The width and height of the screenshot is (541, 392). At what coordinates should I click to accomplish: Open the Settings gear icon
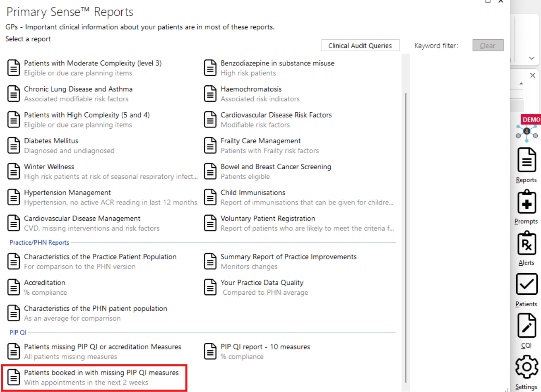coord(527,367)
